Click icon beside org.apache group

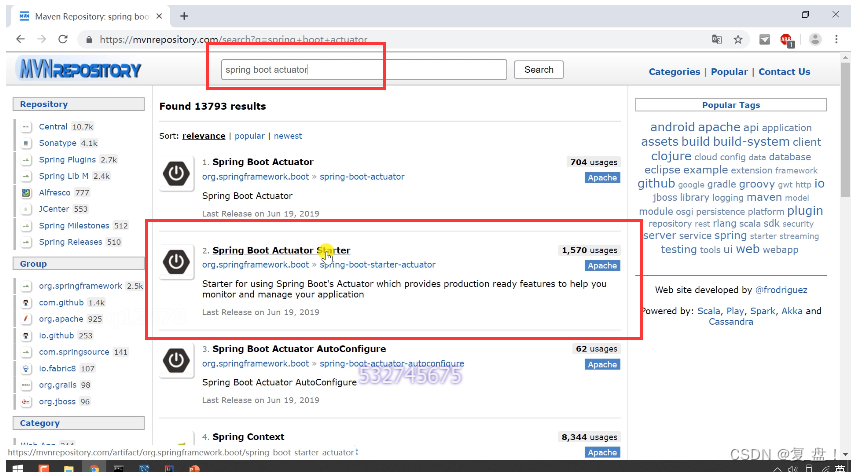click(26, 319)
